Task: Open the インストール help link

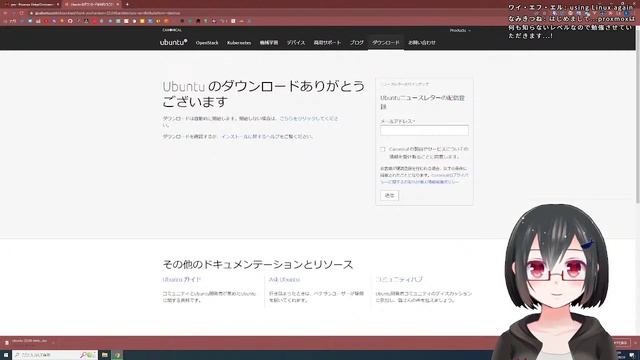Action: point(251,136)
